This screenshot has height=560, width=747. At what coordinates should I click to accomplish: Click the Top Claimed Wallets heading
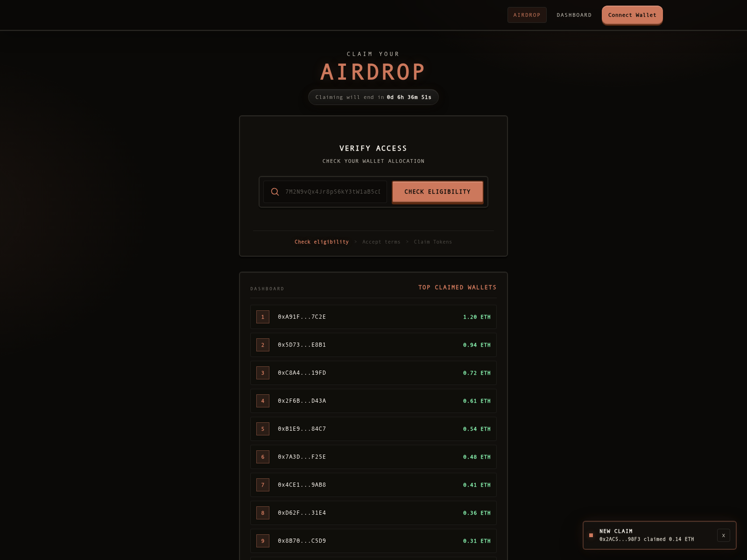[x=458, y=287]
